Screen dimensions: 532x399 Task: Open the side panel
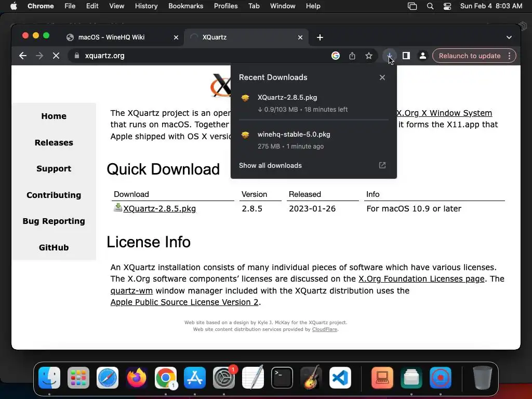click(406, 56)
